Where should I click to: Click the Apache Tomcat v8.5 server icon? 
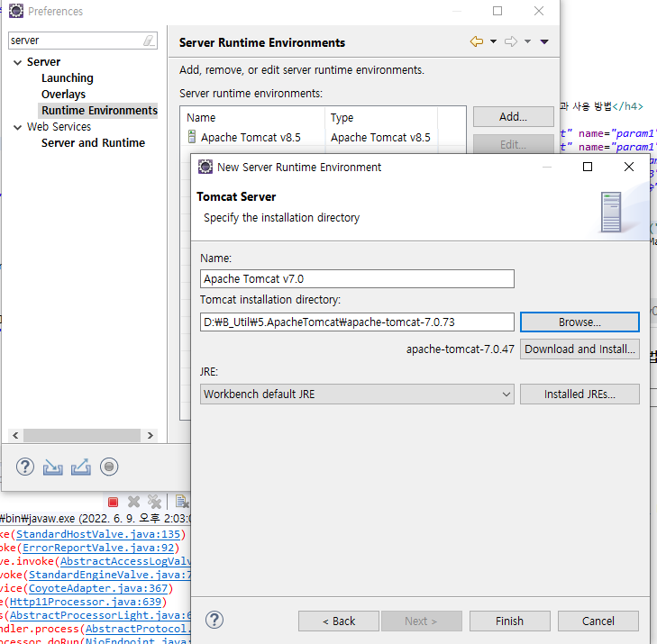[192, 137]
